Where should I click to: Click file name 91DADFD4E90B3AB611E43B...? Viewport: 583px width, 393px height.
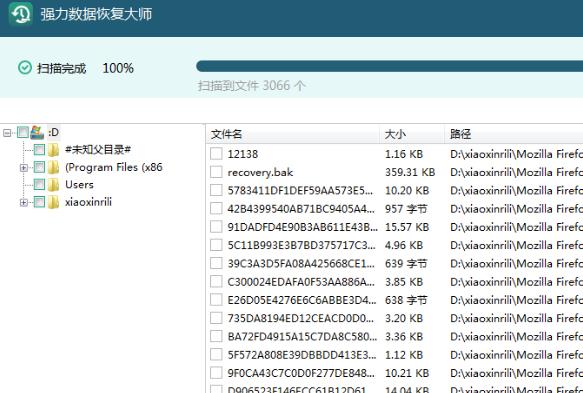[x=303, y=227]
